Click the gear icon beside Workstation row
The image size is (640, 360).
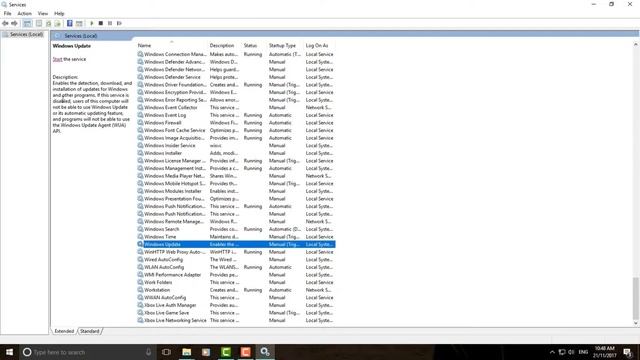[140, 290]
